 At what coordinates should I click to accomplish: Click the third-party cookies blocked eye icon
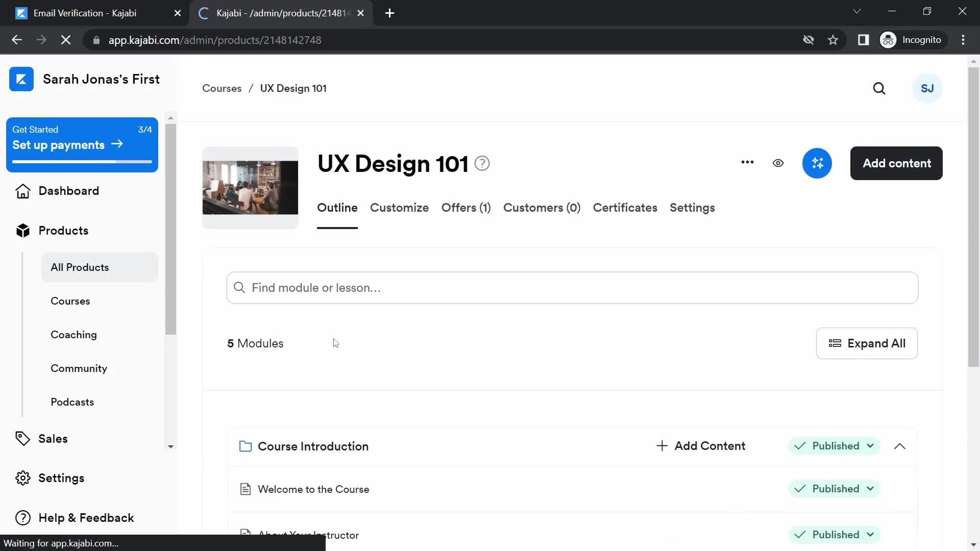(x=808, y=40)
